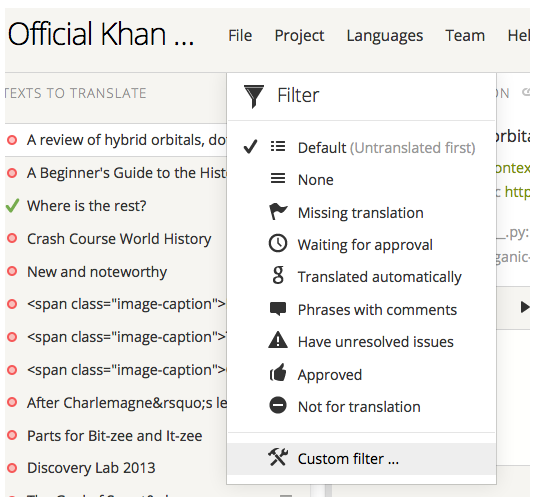The image size is (542, 503).
Task: Filter by Phrases with comments
Action: [362, 309]
